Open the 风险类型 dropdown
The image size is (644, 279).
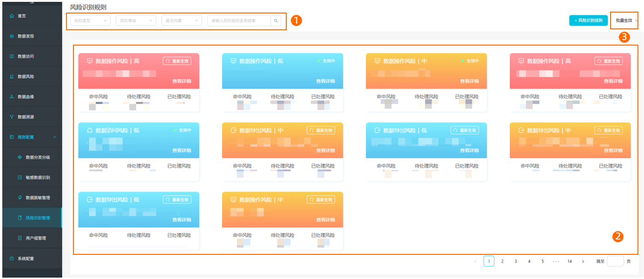(90, 20)
